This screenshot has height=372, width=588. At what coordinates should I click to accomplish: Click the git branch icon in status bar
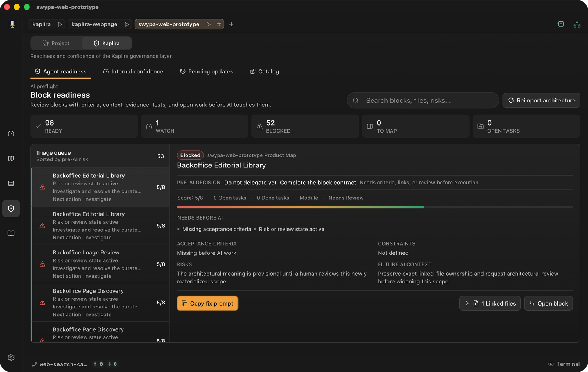pyautogui.click(x=34, y=364)
